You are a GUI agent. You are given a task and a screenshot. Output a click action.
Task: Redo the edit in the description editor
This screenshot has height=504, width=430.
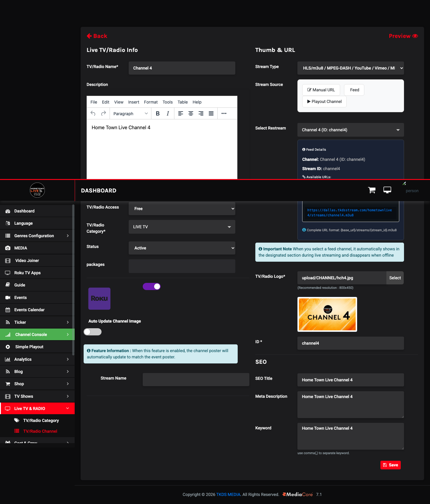pyautogui.click(x=103, y=113)
